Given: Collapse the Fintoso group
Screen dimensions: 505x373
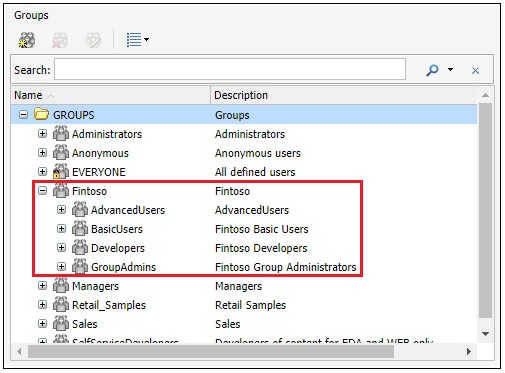Looking at the screenshot, I should (x=42, y=191).
